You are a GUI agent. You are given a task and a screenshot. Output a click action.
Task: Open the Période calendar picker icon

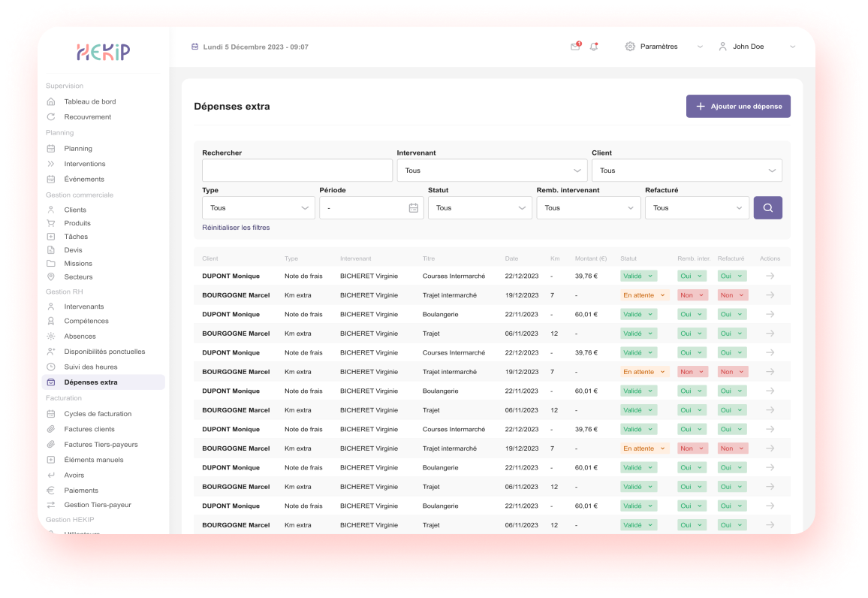(x=413, y=208)
